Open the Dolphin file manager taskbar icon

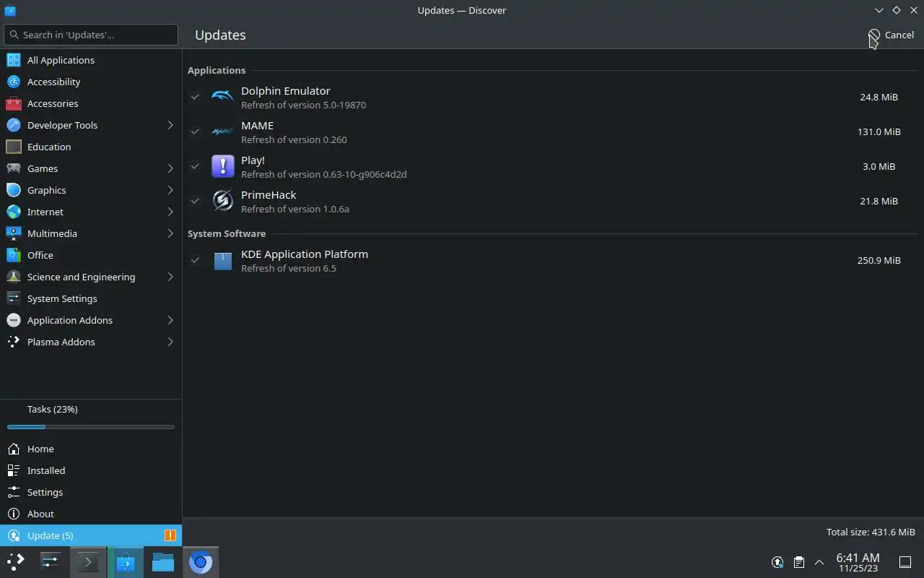(163, 561)
